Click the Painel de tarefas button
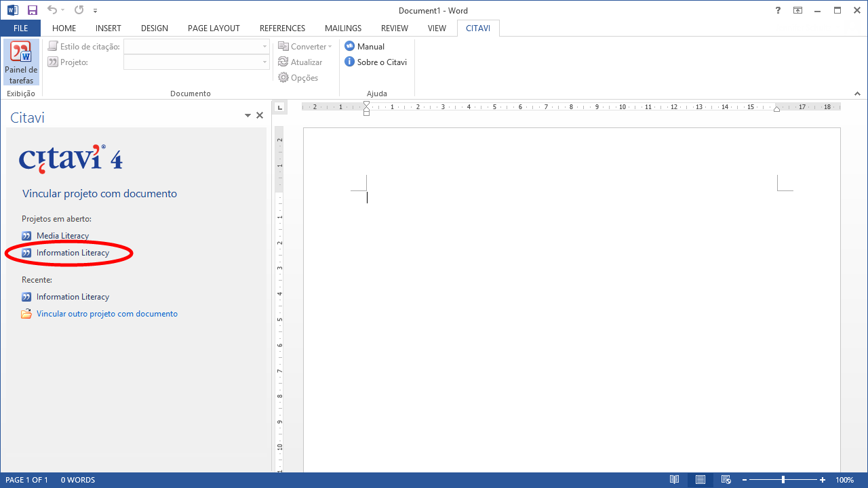The image size is (868, 488). point(21,62)
